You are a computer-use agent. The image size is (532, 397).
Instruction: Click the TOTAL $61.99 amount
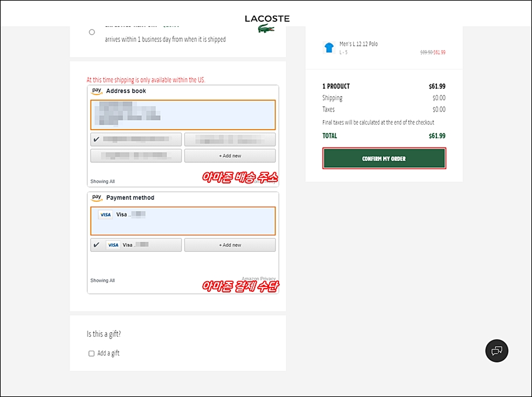[437, 136]
